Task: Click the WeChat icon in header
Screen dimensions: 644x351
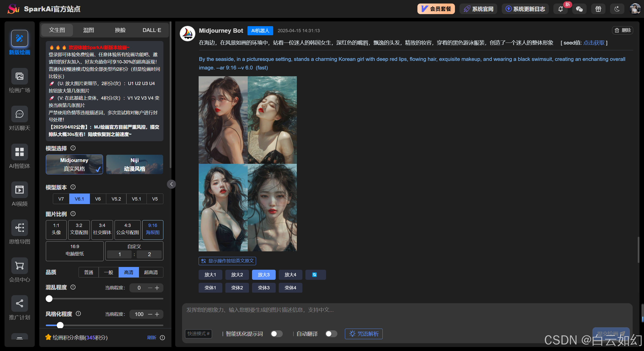Action: pos(579,9)
